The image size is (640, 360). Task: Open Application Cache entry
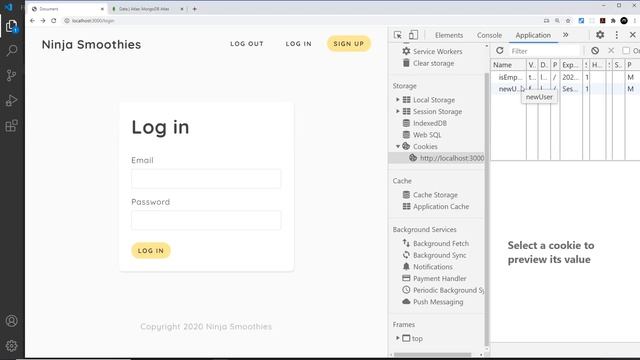click(441, 207)
